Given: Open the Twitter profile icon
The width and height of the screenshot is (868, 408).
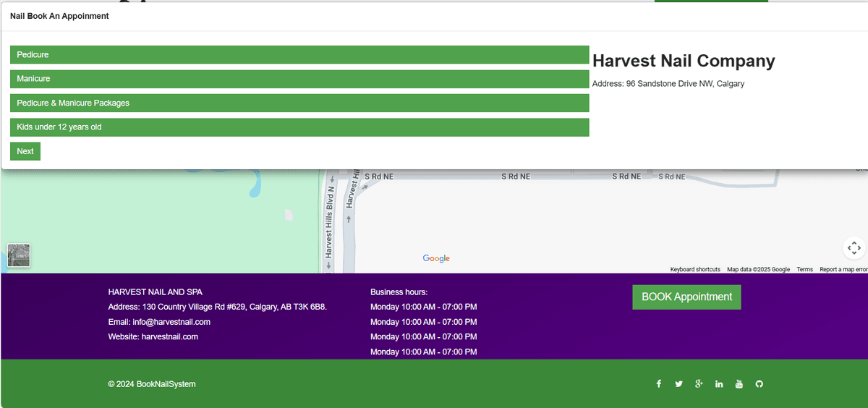Looking at the screenshot, I should tap(678, 384).
